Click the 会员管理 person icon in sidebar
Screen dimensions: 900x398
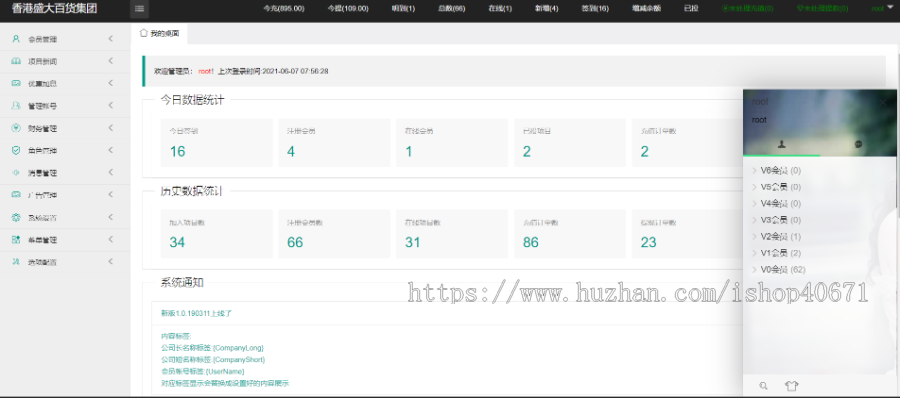tap(16, 39)
